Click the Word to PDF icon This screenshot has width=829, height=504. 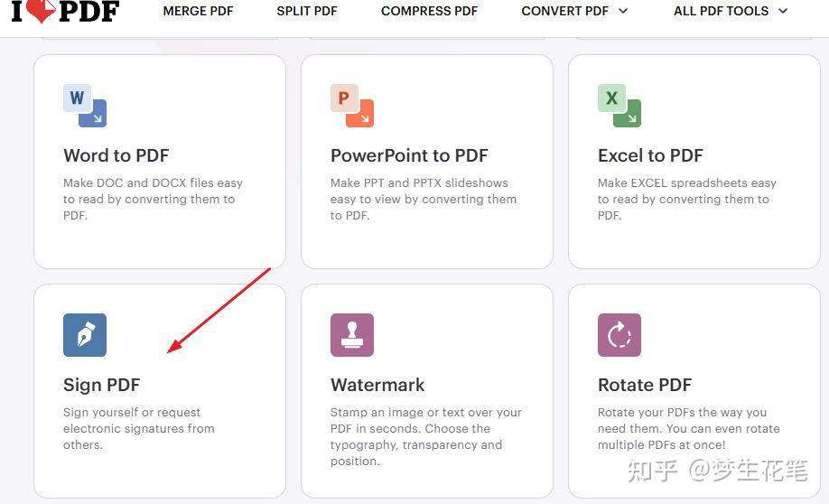[85, 106]
